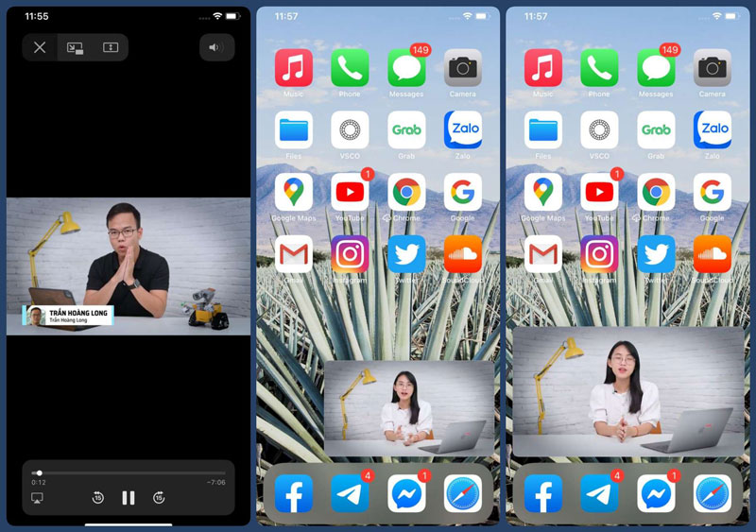
Task: Close the video player with the X
Action: pyautogui.click(x=40, y=47)
